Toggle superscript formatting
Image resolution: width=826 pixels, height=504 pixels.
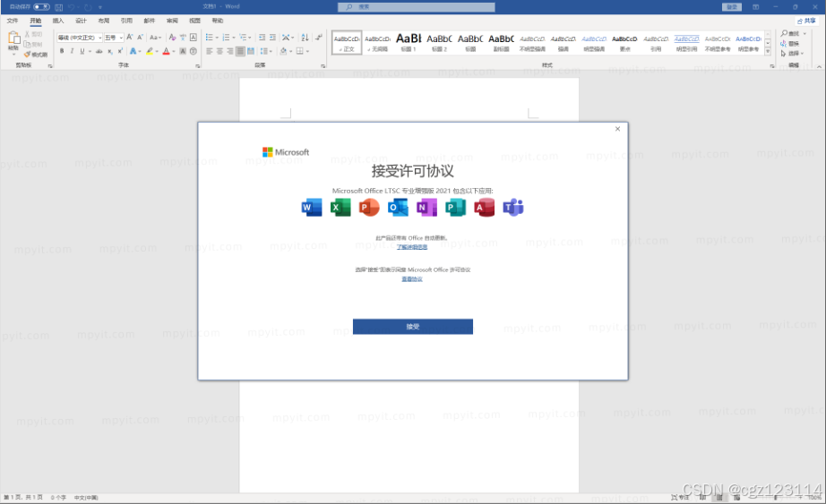(x=120, y=51)
